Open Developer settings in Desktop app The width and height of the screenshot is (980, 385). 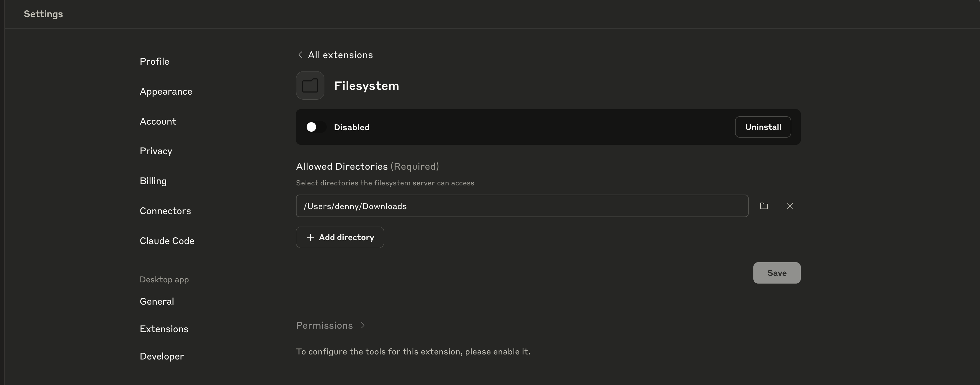(162, 356)
